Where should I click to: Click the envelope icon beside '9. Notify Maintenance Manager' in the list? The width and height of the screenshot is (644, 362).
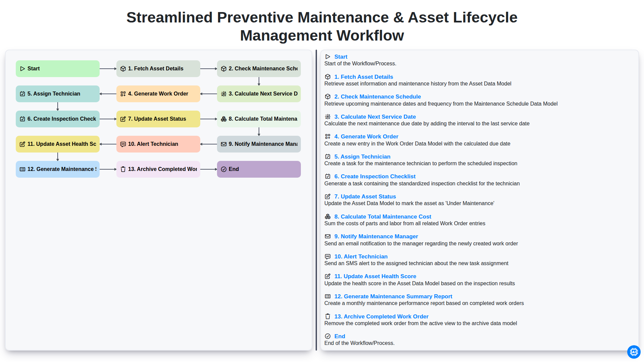[x=328, y=236]
